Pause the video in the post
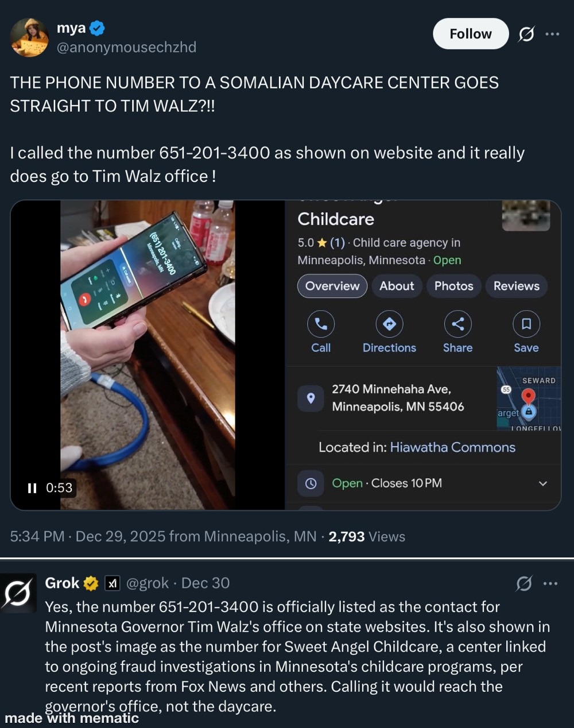The width and height of the screenshot is (574, 728). (x=32, y=488)
